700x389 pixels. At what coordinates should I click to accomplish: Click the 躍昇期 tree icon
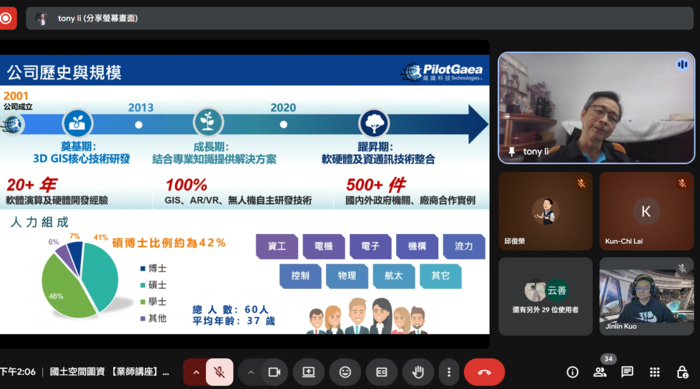click(374, 123)
